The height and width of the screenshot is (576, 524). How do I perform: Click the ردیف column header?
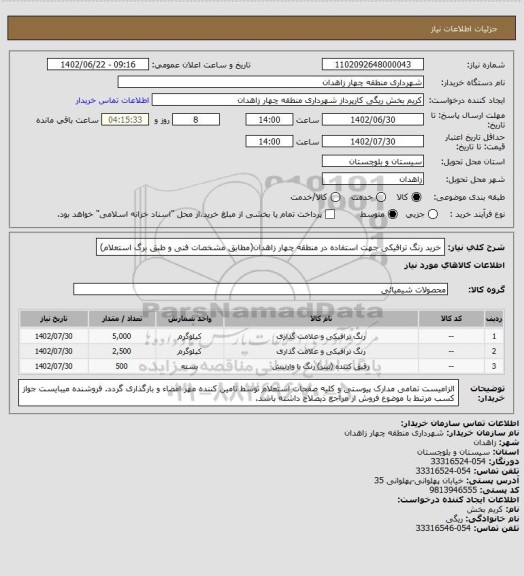point(494,319)
